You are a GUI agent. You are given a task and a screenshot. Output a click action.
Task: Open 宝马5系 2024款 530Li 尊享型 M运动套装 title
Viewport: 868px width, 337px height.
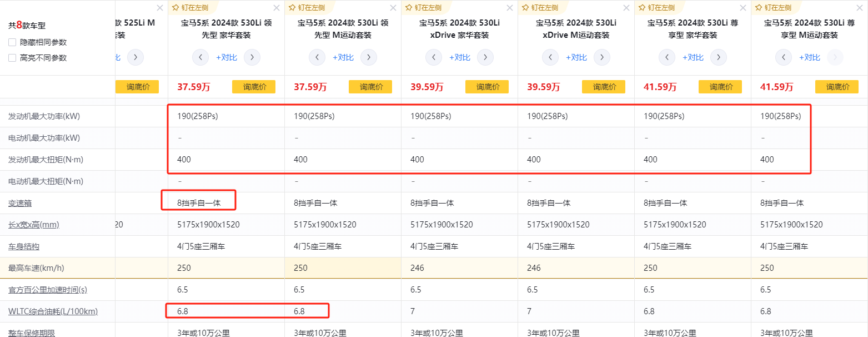pos(810,29)
